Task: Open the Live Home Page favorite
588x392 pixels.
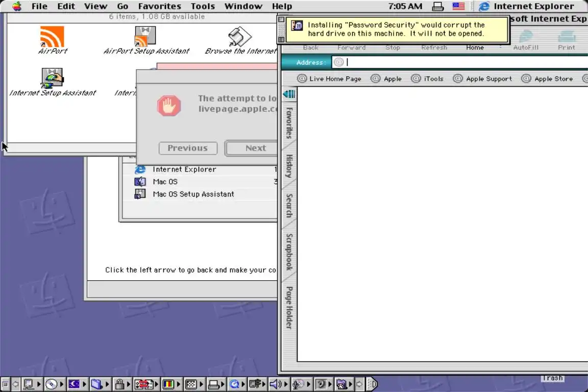Action: click(x=329, y=79)
